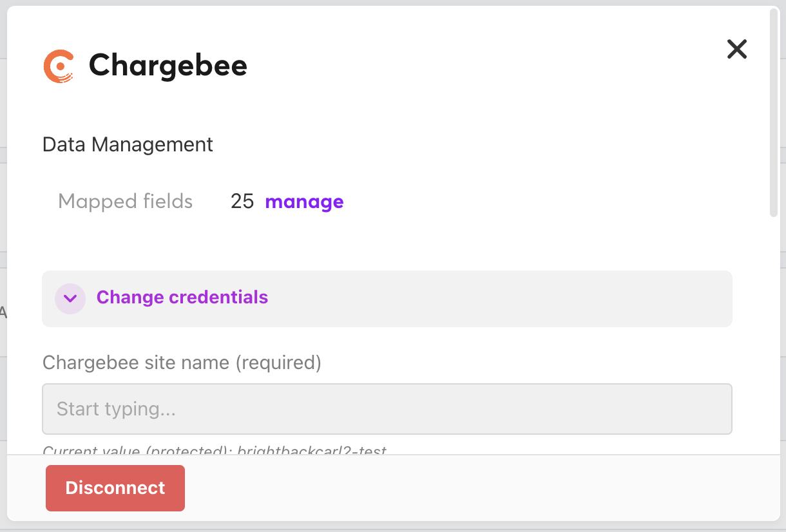The height and width of the screenshot is (532, 786).
Task: Click the orange Chargebee logo icon
Action: 59,66
